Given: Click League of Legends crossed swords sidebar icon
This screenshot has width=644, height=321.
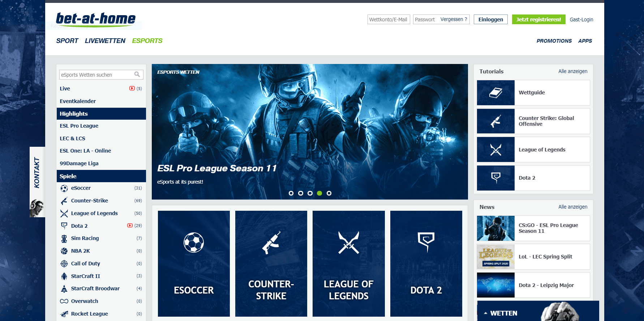Looking at the screenshot, I should (x=64, y=214).
